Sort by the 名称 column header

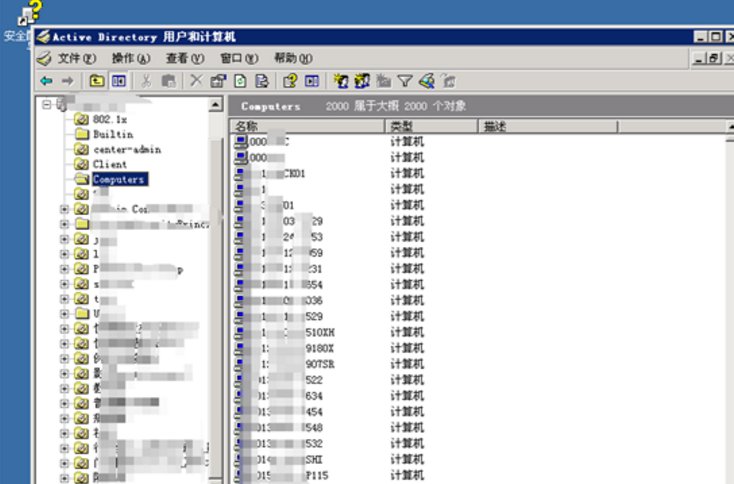click(x=307, y=126)
